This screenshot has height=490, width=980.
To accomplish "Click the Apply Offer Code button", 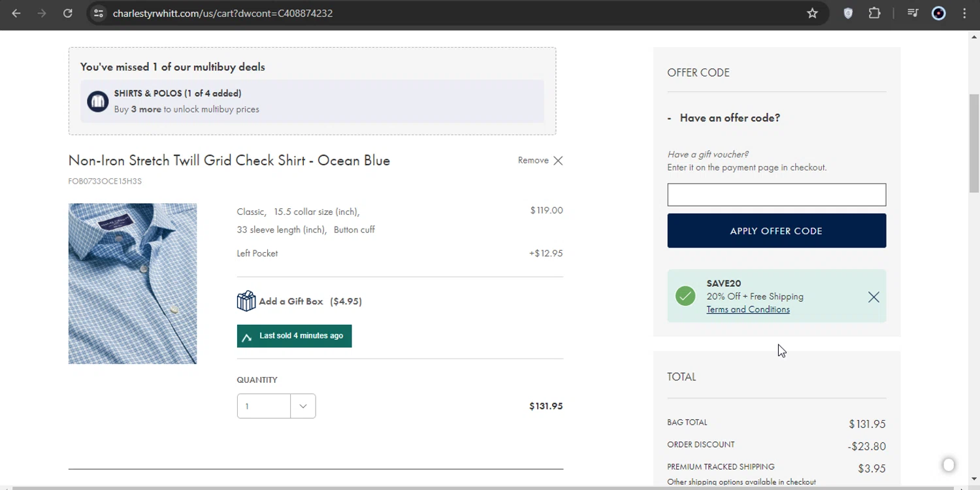I will 776,231.
